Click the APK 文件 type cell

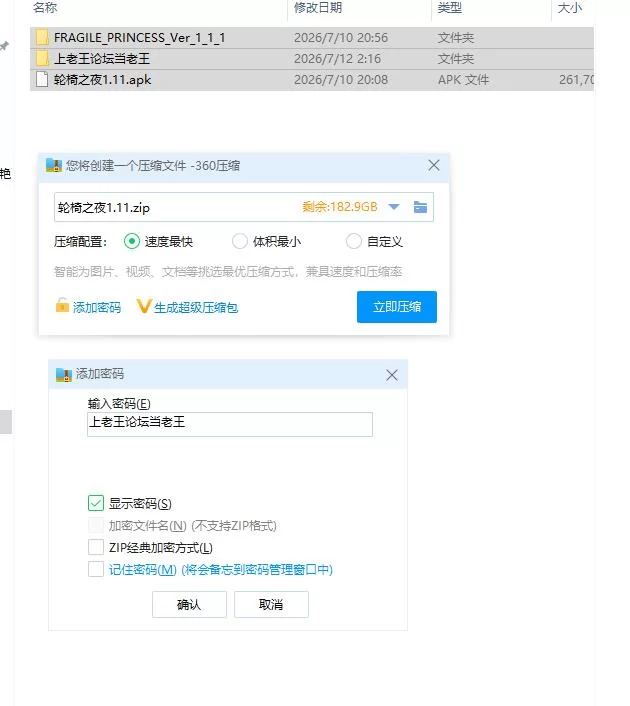pyautogui.click(x=463, y=80)
